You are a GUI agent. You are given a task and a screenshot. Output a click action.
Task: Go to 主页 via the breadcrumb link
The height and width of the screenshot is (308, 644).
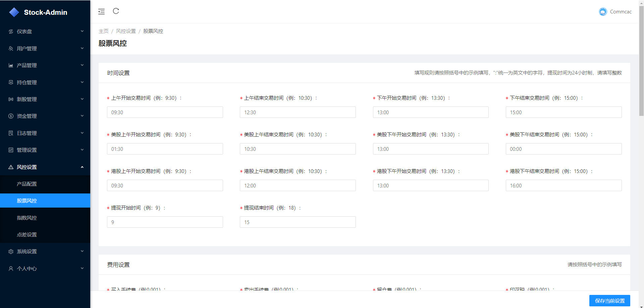pos(103,31)
